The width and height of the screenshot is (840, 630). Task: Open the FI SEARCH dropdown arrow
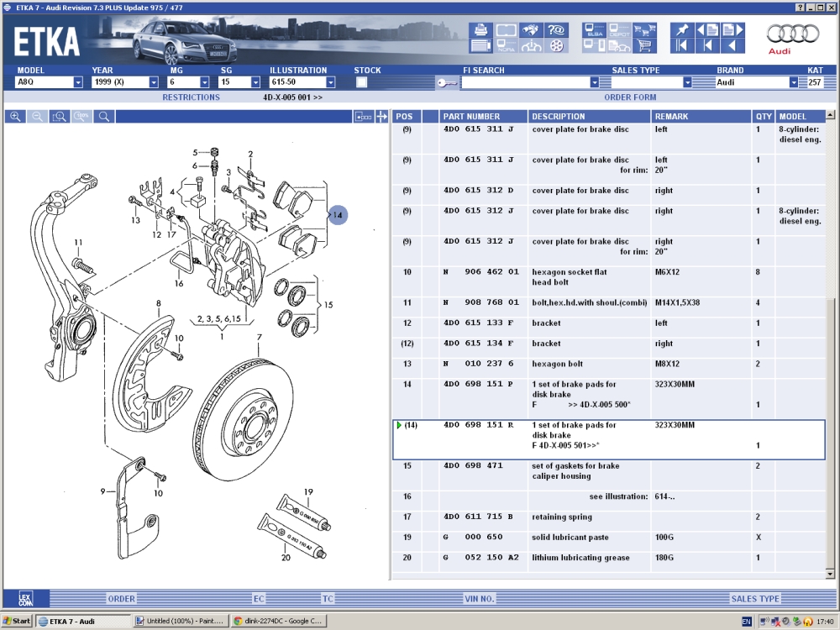[594, 82]
